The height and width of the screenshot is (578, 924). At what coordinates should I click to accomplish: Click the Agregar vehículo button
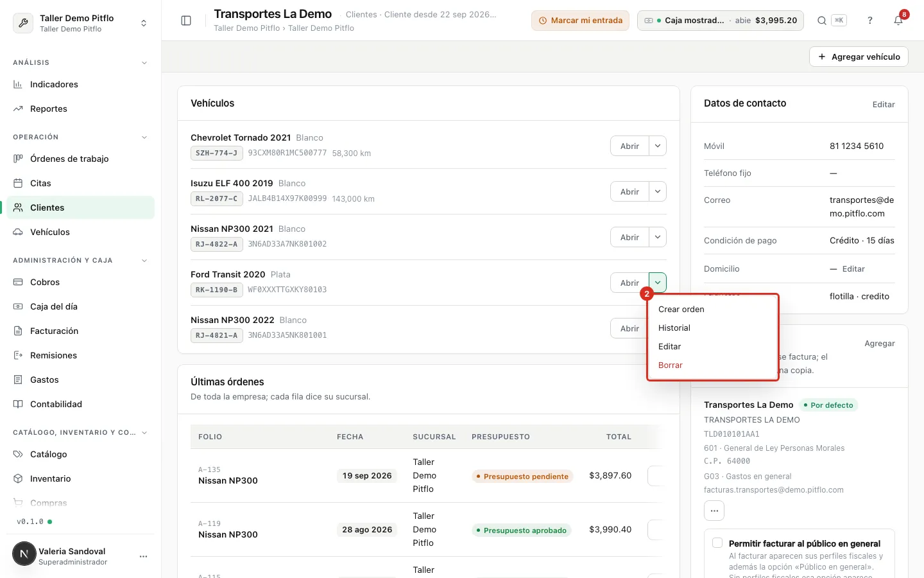[859, 57]
